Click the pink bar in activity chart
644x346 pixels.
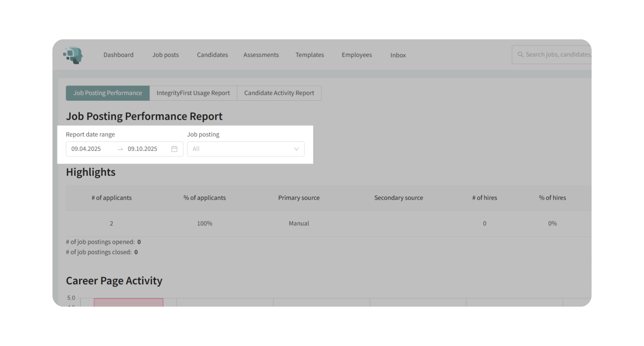coord(129,302)
